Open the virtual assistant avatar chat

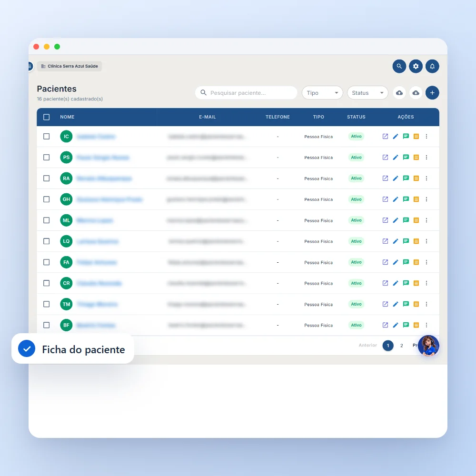click(429, 346)
